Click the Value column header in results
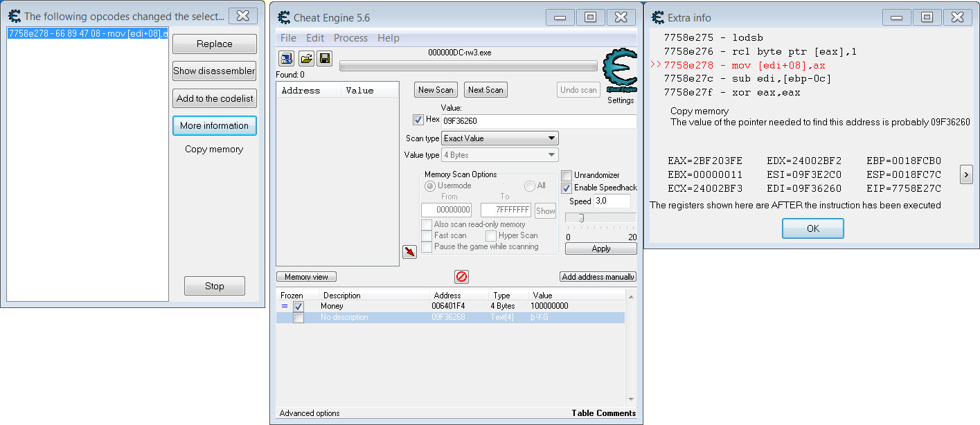The image size is (980, 425). [370, 91]
